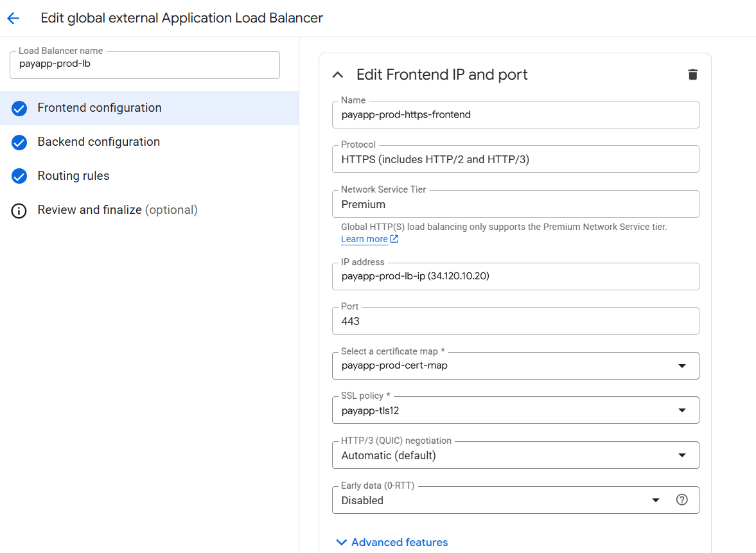Open Review and finalize step
The width and height of the screenshot is (756, 553).
tap(149, 210)
